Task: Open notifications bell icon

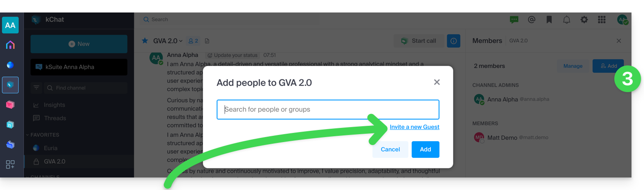Action: [566, 20]
